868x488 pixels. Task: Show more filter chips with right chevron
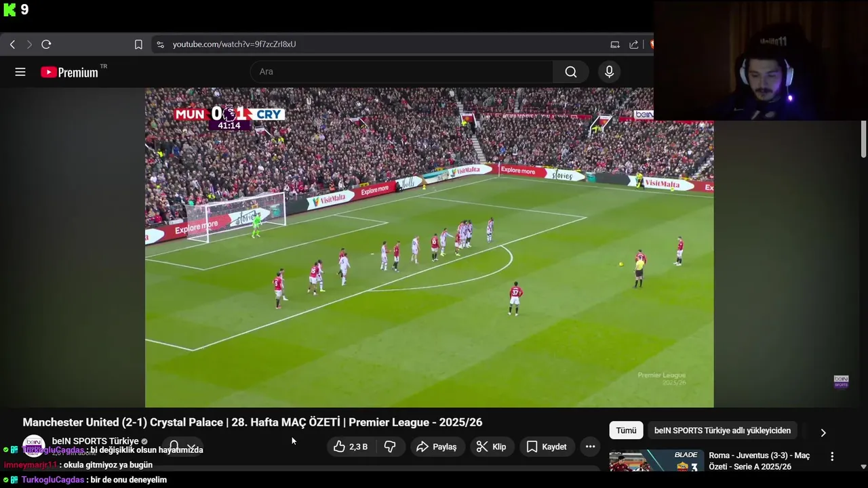click(823, 432)
